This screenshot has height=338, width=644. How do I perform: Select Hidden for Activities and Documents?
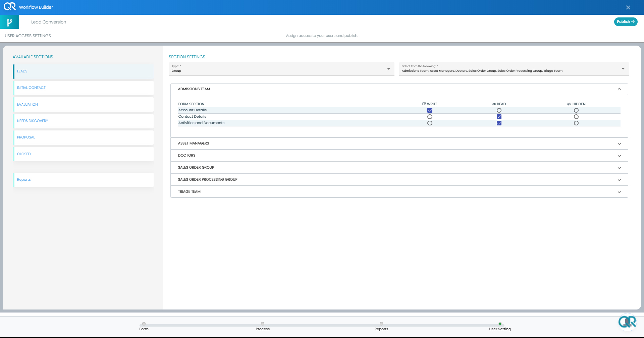point(576,123)
